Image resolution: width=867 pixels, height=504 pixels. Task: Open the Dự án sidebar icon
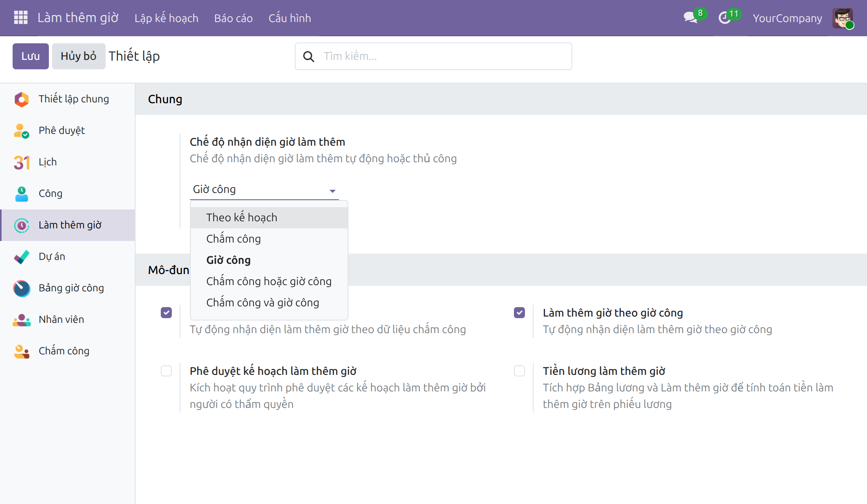pos(22,257)
